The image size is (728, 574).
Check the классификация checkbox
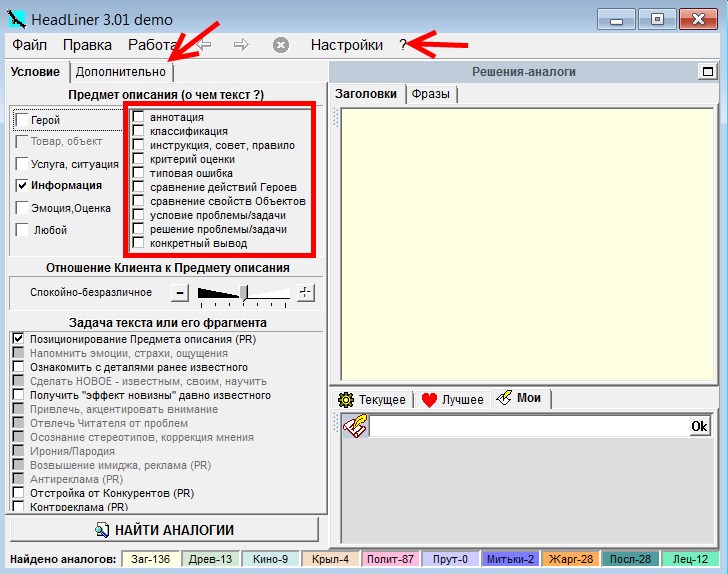click(138, 130)
